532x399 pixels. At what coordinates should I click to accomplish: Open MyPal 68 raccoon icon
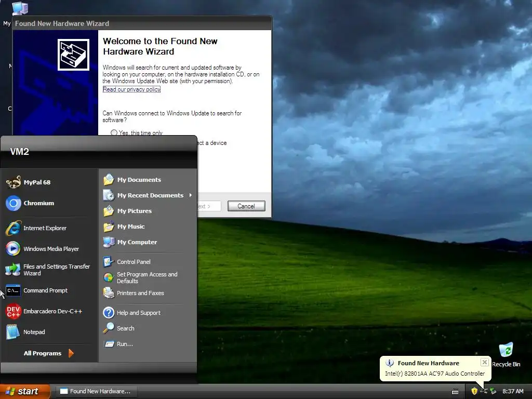(13, 182)
